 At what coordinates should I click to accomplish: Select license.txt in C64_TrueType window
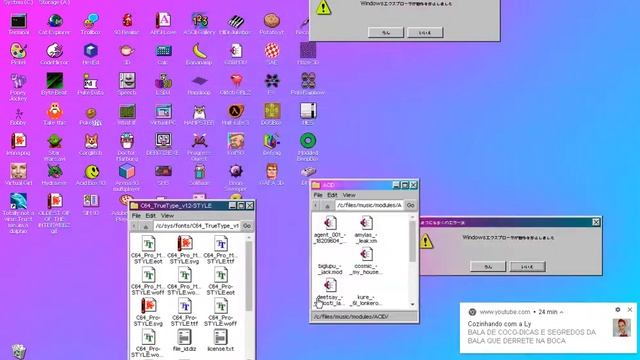coord(221,341)
